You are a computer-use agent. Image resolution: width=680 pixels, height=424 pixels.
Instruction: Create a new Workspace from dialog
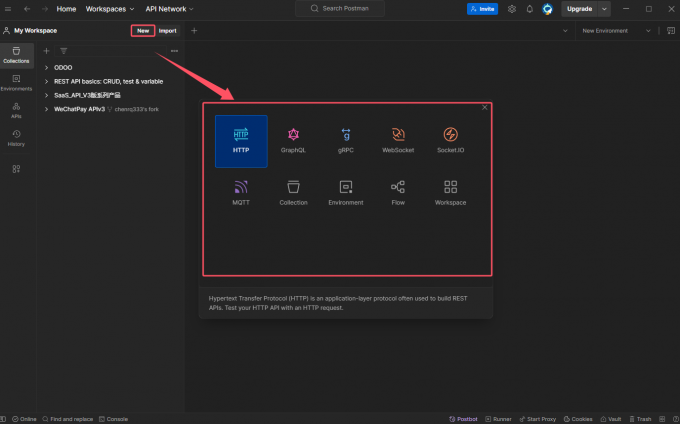450,193
